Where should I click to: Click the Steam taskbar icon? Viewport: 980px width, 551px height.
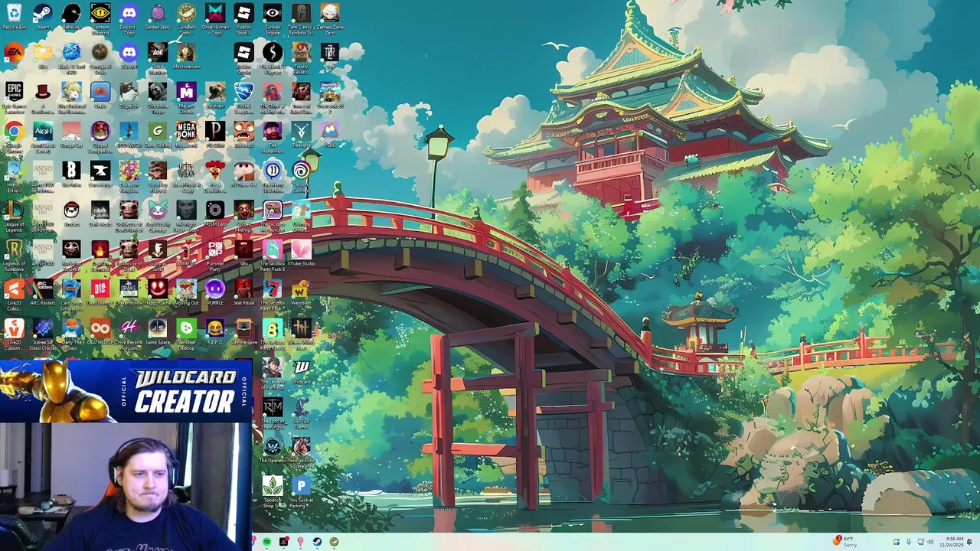click(317, 542)
